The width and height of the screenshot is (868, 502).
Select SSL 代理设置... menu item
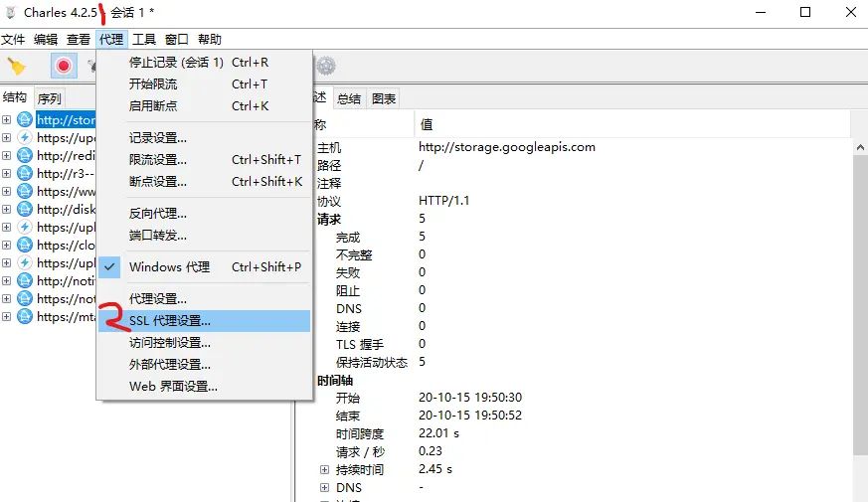[204, 321]
